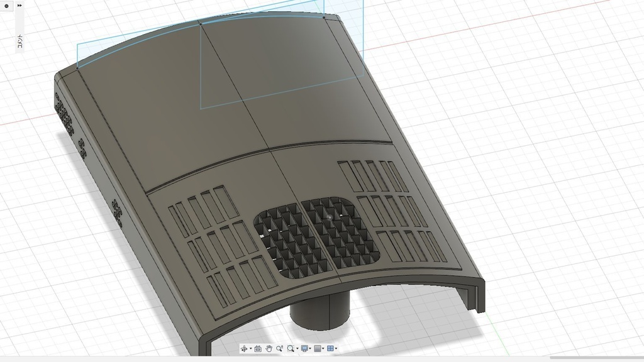The width and height of the screenshot is (644, 362).
Task: Open the Orbit tool dropdown arrow
Action: [x=250, y=349]
